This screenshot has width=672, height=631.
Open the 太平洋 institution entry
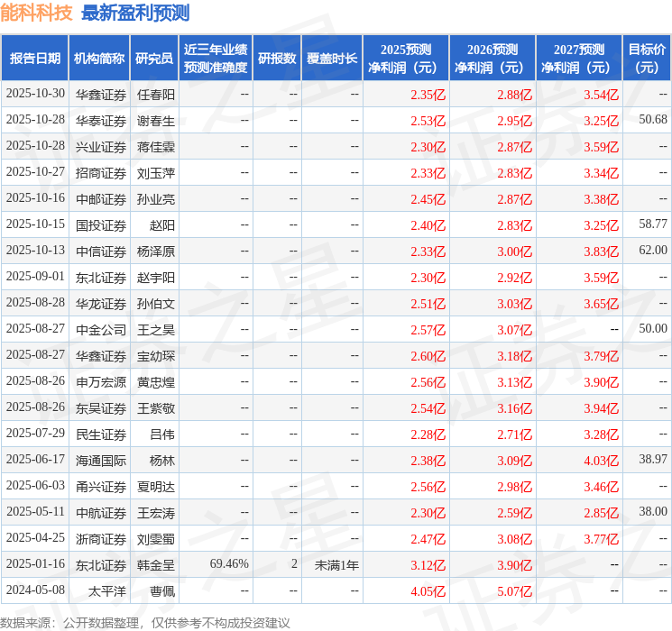coord(107,590)
